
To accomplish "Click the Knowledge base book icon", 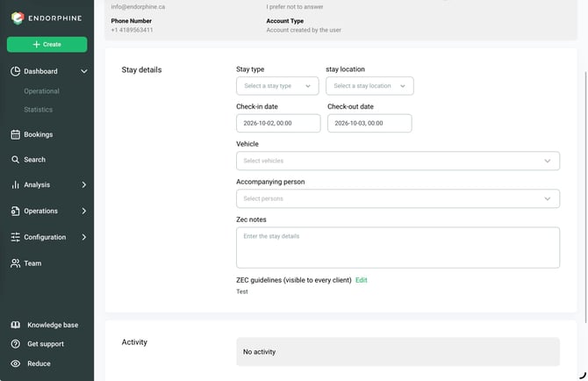I will point(16,325).
